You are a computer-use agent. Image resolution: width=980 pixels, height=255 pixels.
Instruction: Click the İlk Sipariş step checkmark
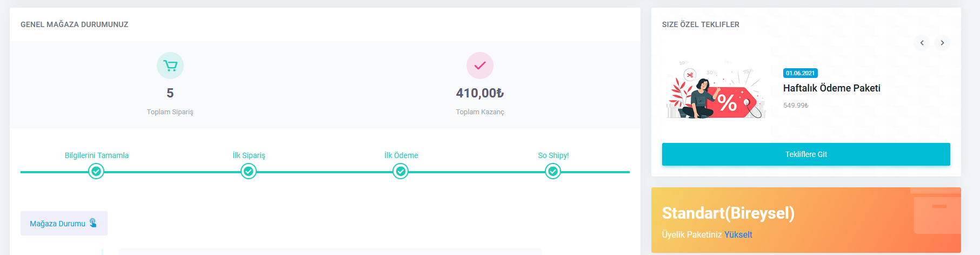pyautogui.click(x=249, y=172)
